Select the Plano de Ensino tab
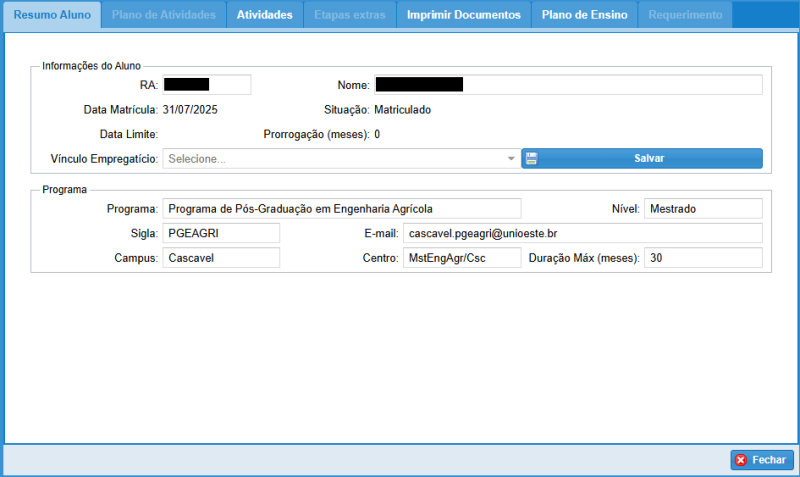 585,15
